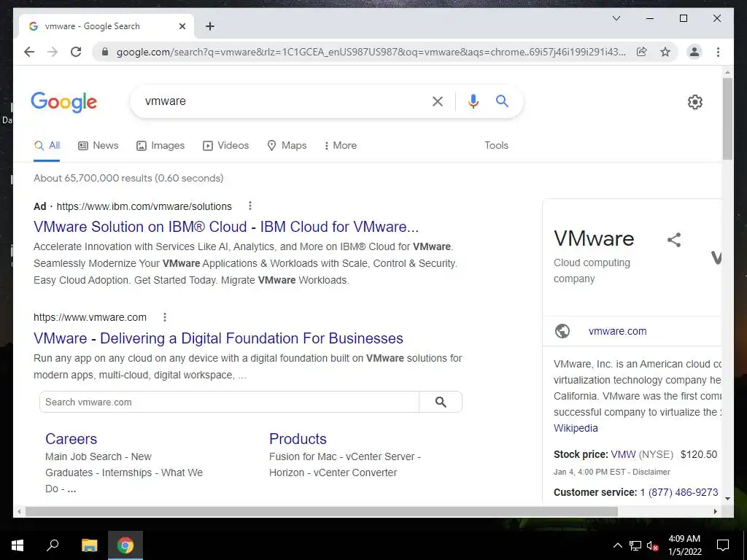This screenshot has width=747, height=560.
Task: Focus the Search vmware.com field
Action: 229,402
